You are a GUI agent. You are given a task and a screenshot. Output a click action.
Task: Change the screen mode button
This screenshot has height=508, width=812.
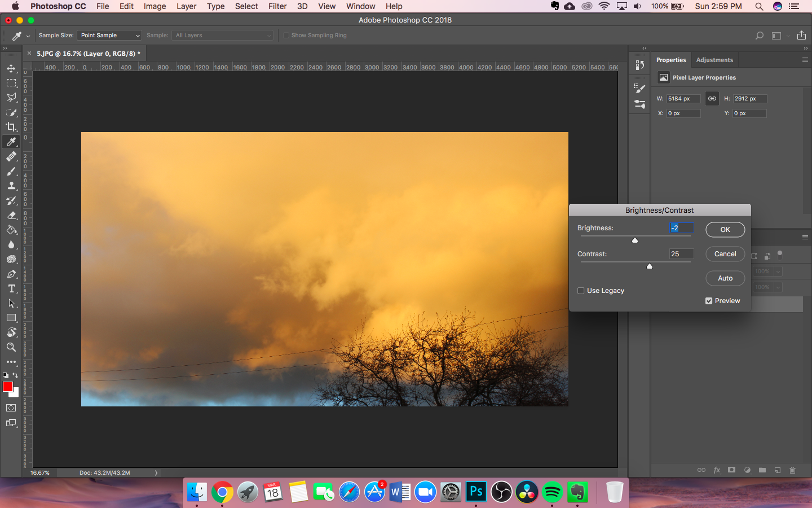click(11, 423)
